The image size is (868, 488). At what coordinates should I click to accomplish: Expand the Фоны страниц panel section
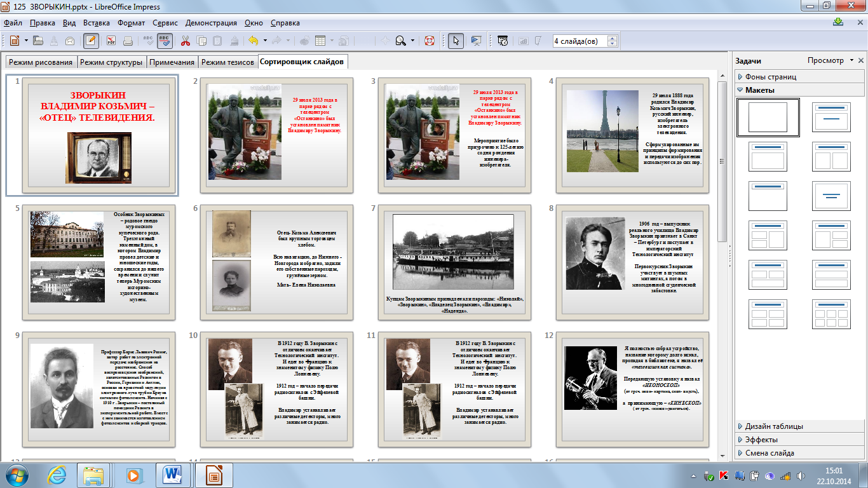[799, 77]
